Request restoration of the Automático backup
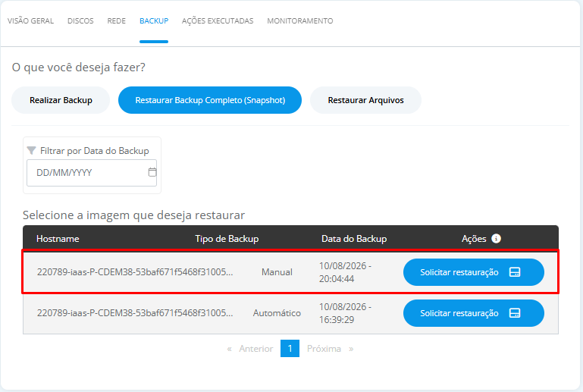The width and height of the screenshot is (583, 392). [474, 313]
